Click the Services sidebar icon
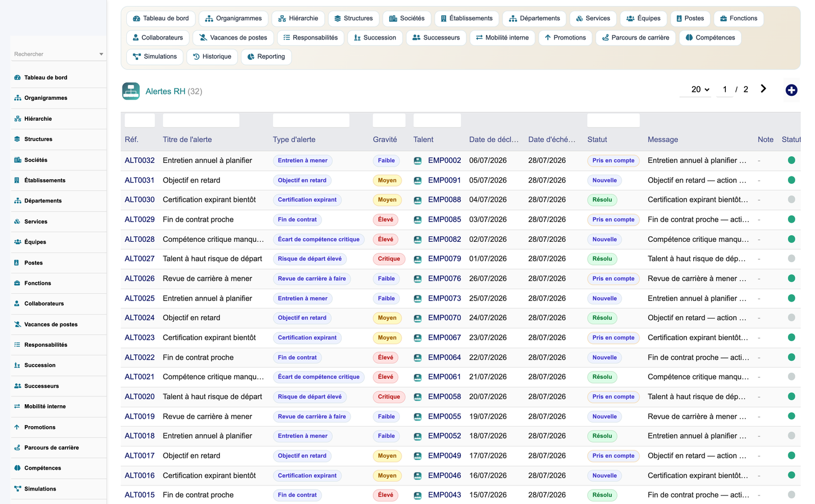 (17, 222)
